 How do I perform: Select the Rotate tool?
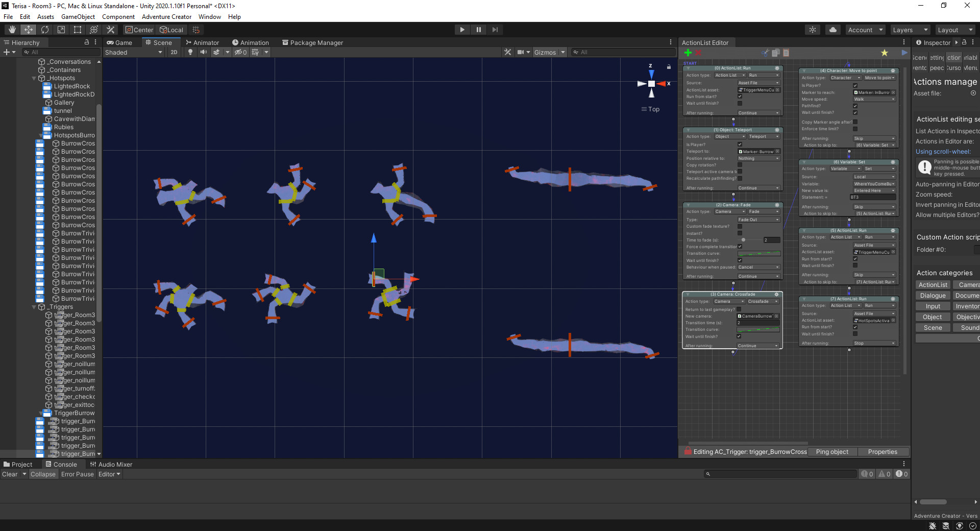pyautogui.click(x=45, y=30)
